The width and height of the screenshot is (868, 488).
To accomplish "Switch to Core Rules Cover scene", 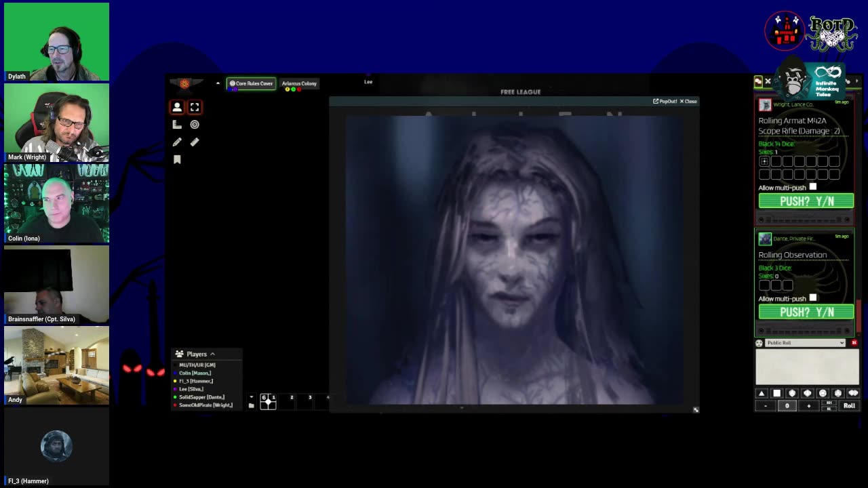I will [x=251, y=83].
